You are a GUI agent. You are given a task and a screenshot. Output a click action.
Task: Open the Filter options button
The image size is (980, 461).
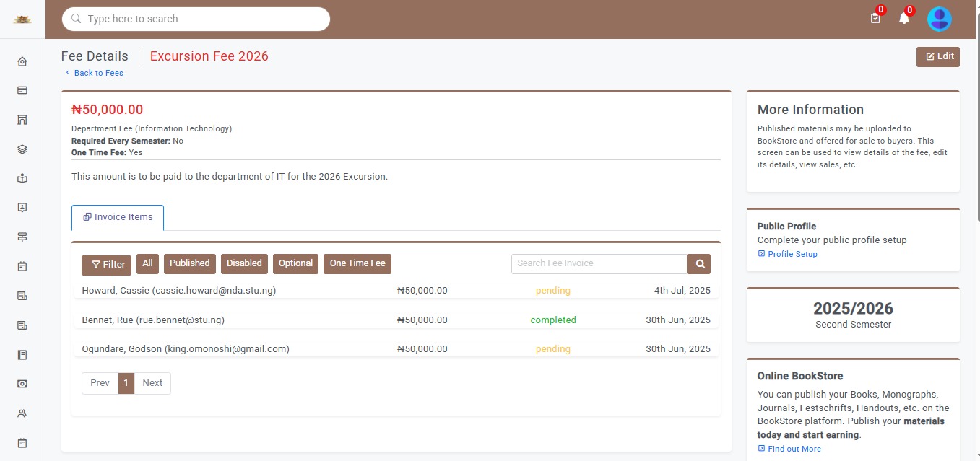click(x=106, y=265)
